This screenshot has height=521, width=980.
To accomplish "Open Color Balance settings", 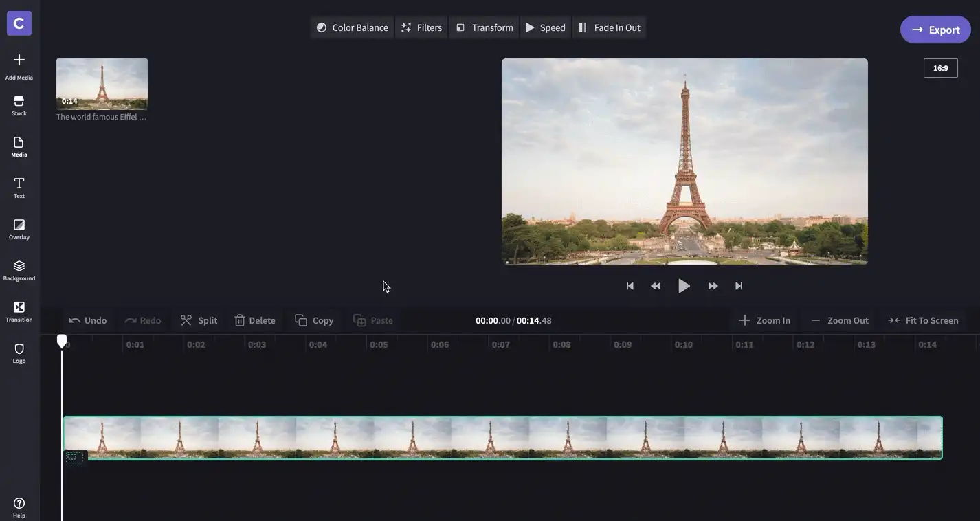I will click(x=352, y=27).
